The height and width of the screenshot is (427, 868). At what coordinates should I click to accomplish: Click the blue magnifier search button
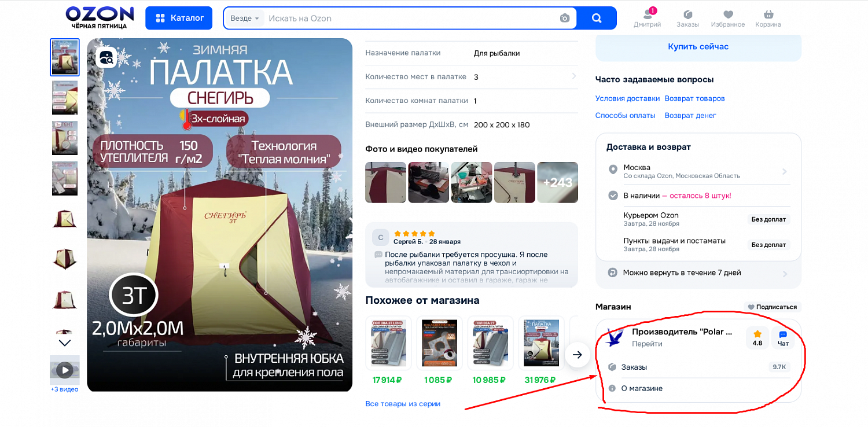click(x=597, y=19)
